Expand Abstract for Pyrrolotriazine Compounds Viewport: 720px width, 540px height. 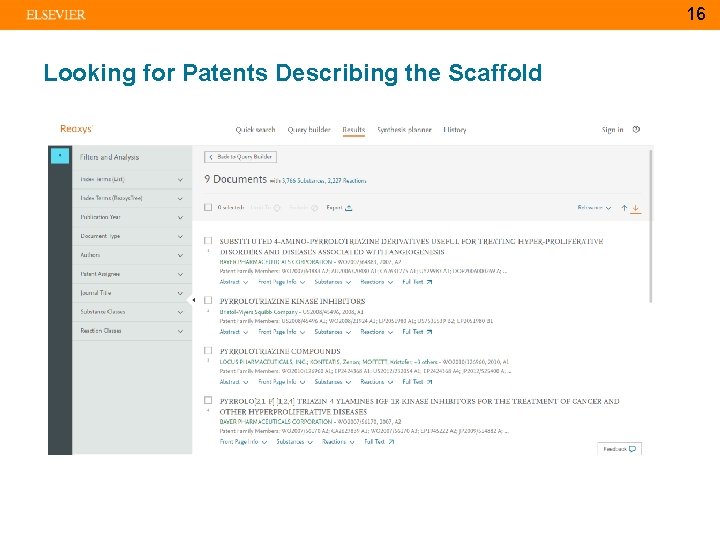(234, 382)
